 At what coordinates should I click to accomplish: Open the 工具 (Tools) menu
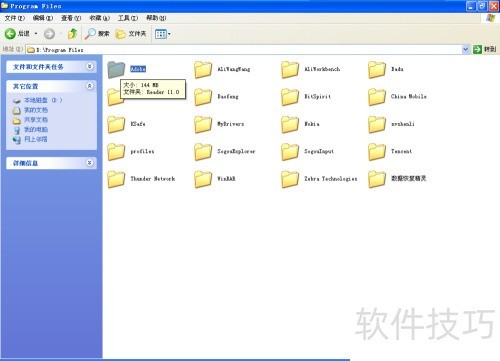click(128, 18)
